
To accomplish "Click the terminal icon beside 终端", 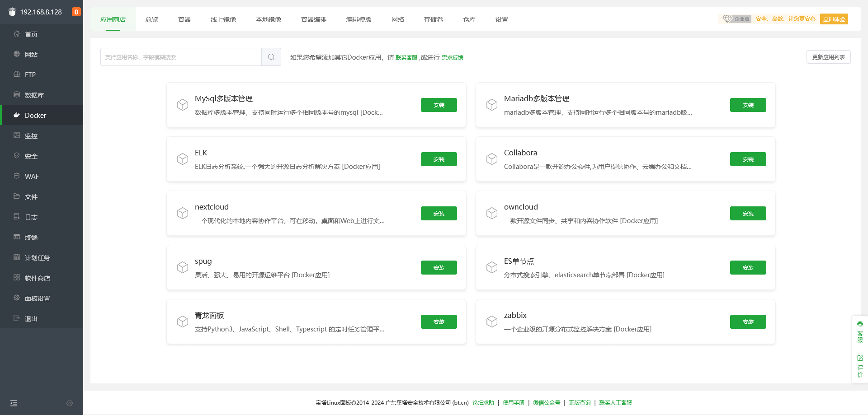I will click(17, 237).
